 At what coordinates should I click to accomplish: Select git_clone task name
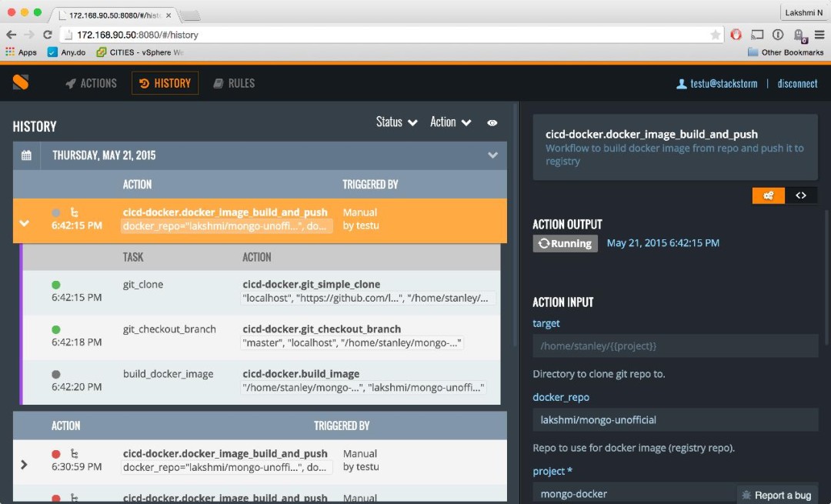click(143, 285)
